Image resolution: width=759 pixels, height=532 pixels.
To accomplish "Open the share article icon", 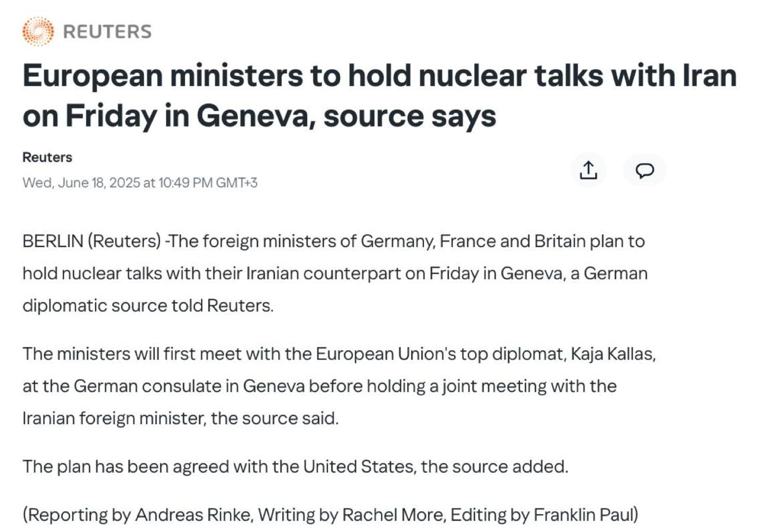I will (x=588, y=171).
